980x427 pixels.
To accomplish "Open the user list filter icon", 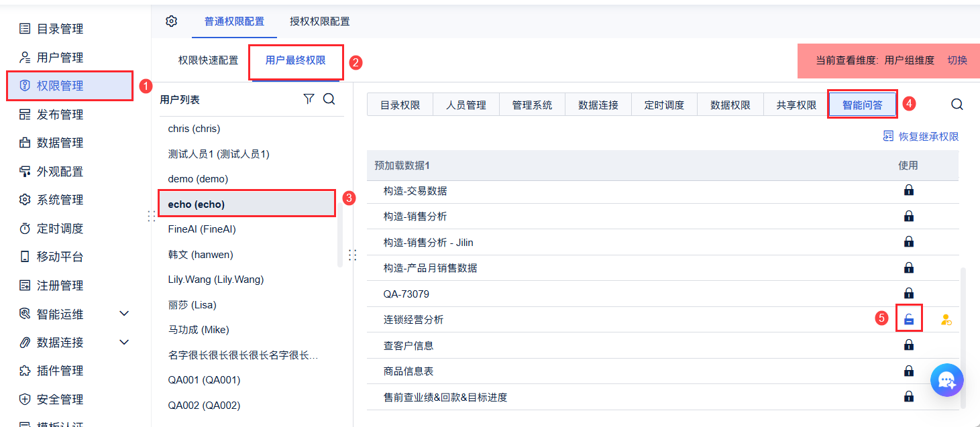I will pos(309,99).
